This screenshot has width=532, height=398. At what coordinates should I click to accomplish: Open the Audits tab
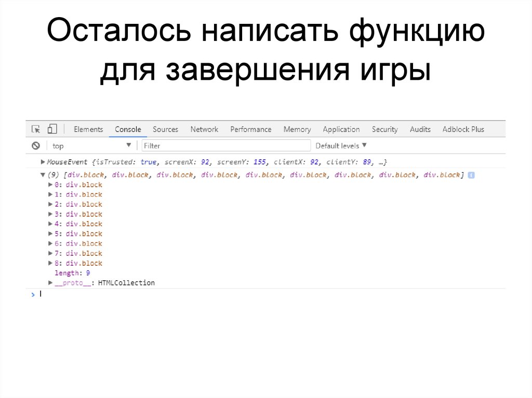click(x=420, y=129)
